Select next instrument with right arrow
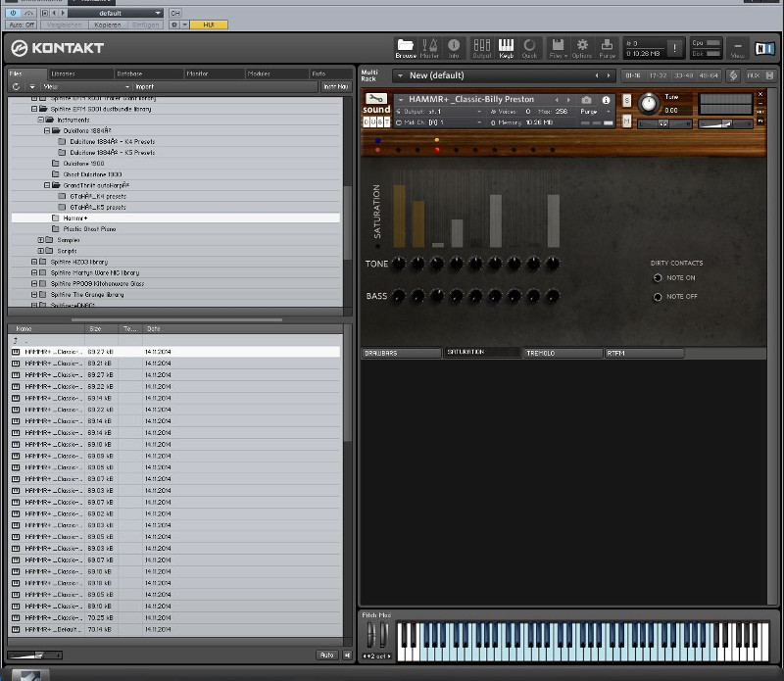This screenshot has width=784, height=681. [568, 100]
